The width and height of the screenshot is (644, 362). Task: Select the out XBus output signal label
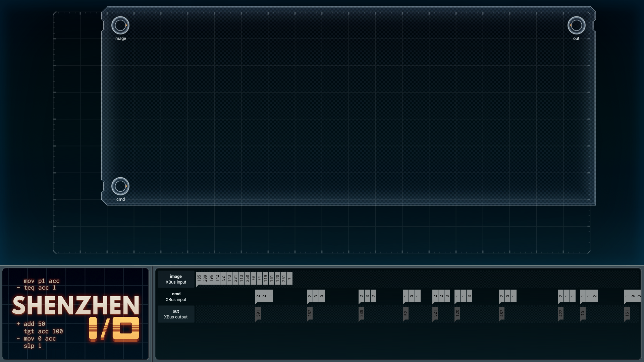pos(176,314)
